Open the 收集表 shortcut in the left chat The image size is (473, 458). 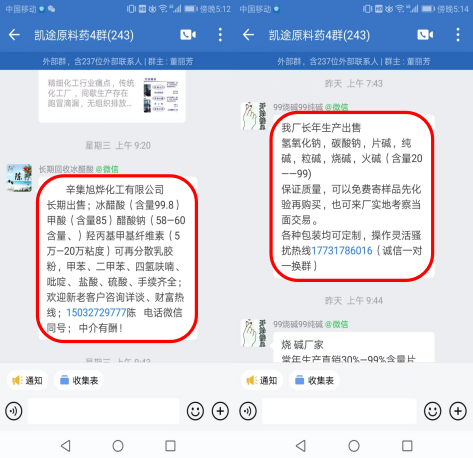79,380
